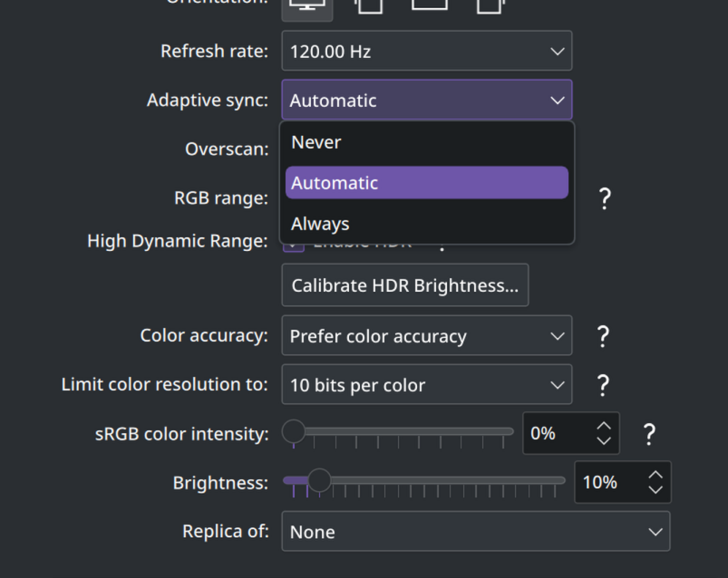Image resolution: width=728 pixels, height=578 pixels.
Task: Open help for Limit color resolution
Action: tap(603, 385)
